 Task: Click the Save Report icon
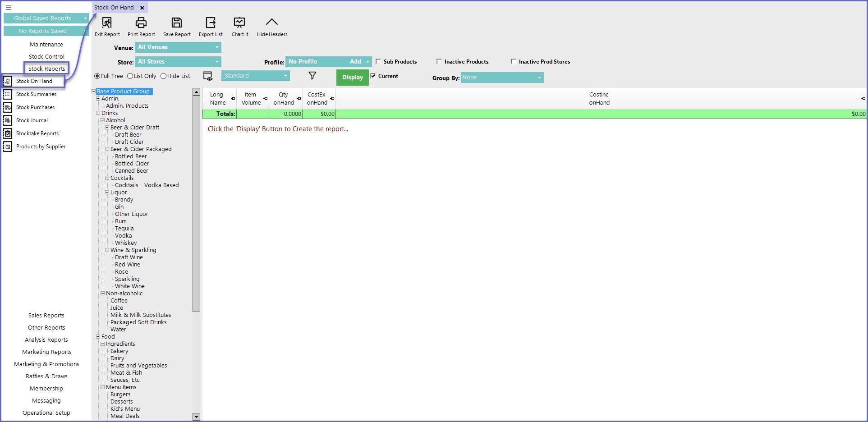(x=177, y=23)
